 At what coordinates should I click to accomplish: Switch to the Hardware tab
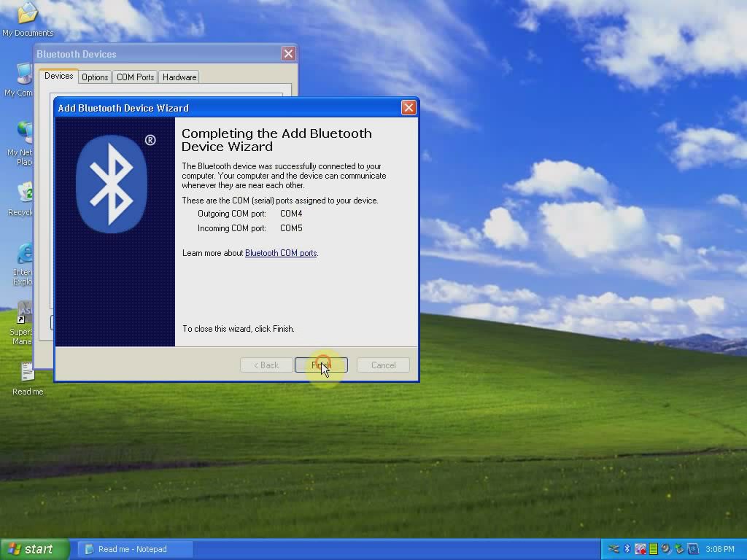(x=179, y=77)
